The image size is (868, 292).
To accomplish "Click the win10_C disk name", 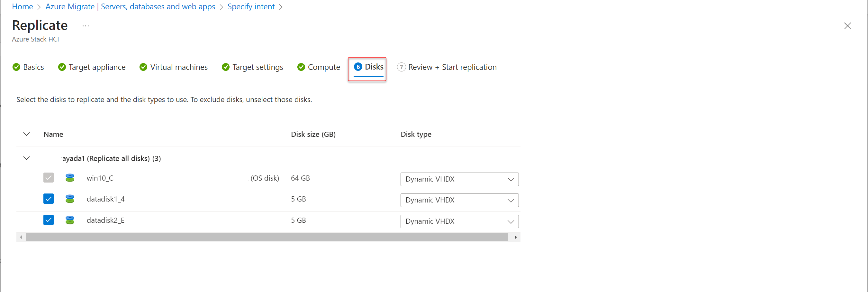I will [x=100, y=178].
